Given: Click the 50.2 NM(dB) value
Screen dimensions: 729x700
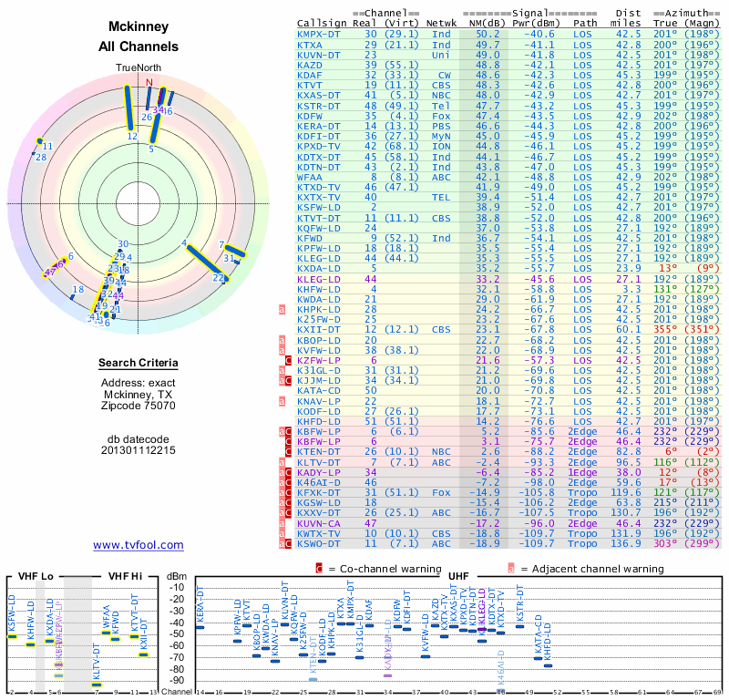Looking at the screenshot, I should (x=488, y=35).
